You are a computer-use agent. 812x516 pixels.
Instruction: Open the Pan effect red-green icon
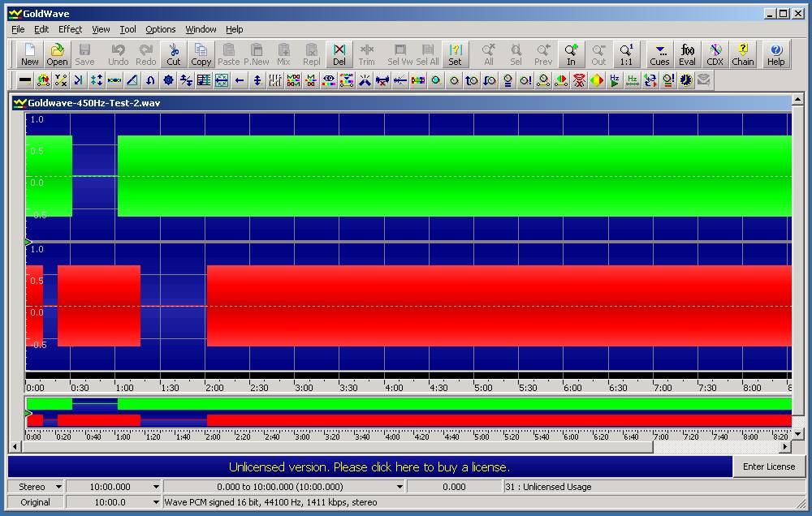pyautogui.click(x=561, y=80)
